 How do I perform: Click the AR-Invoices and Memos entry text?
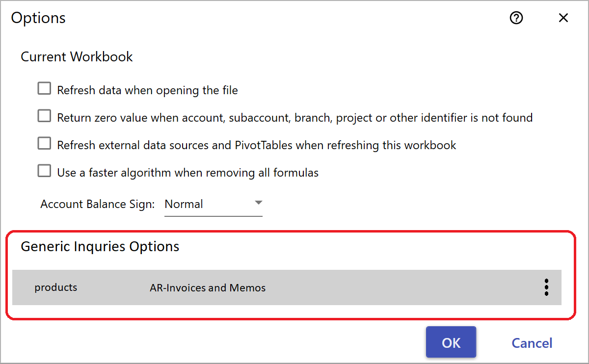pos(208,288)
